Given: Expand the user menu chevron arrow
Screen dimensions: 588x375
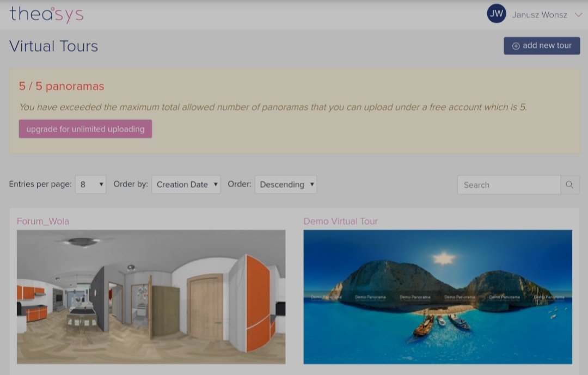Looking at the screenshot, I should click(x=578, y=15).
